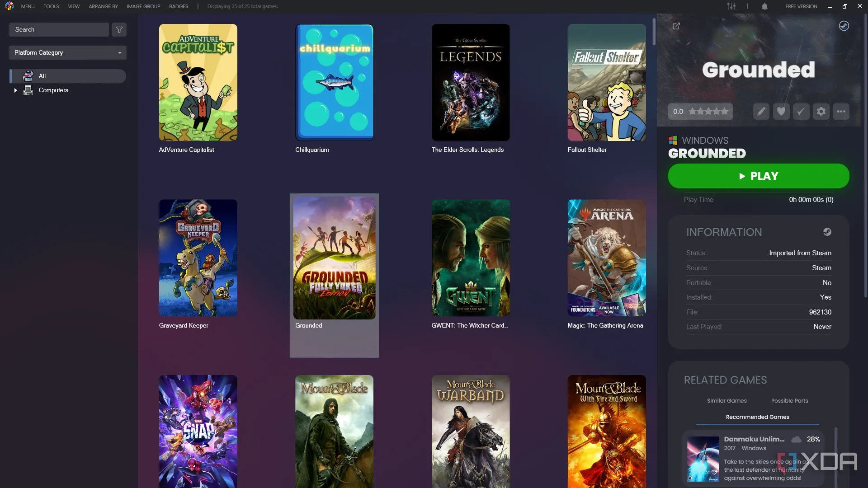Open Grounded details in pop-out window icon
This screenshot has width=868, height=488.
[676, 26]
